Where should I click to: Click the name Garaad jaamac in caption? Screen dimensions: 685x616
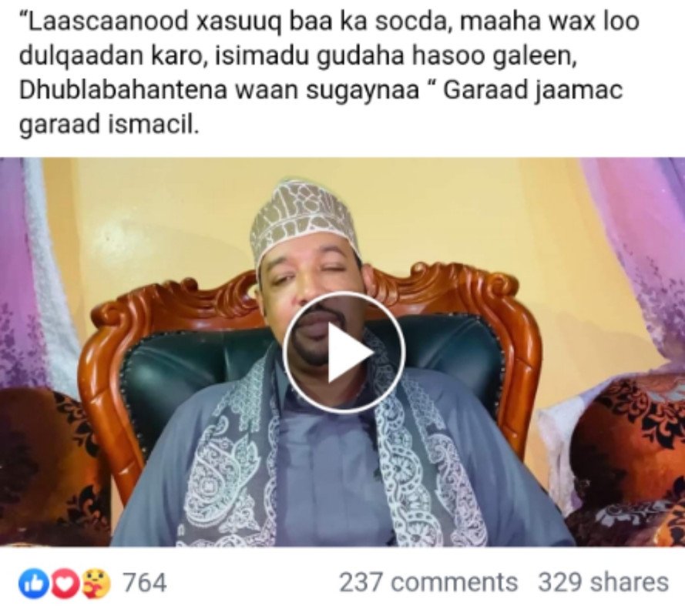[x=532, y=91]
